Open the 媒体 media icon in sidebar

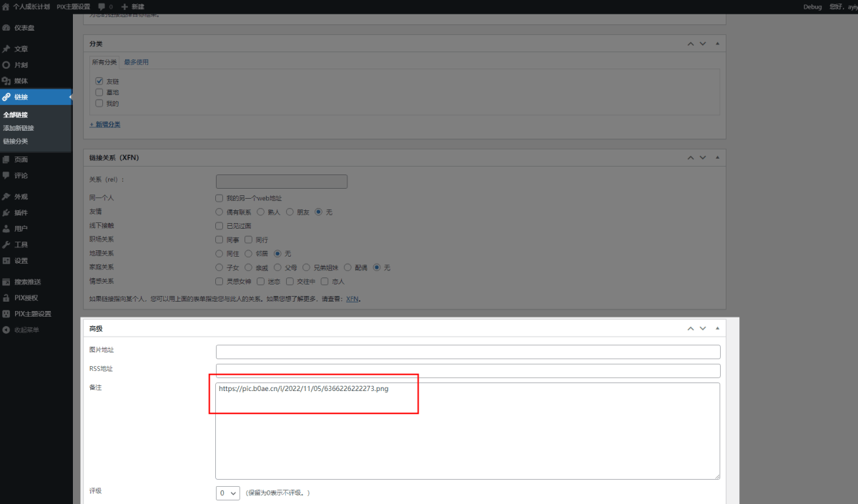coord(6,81)
